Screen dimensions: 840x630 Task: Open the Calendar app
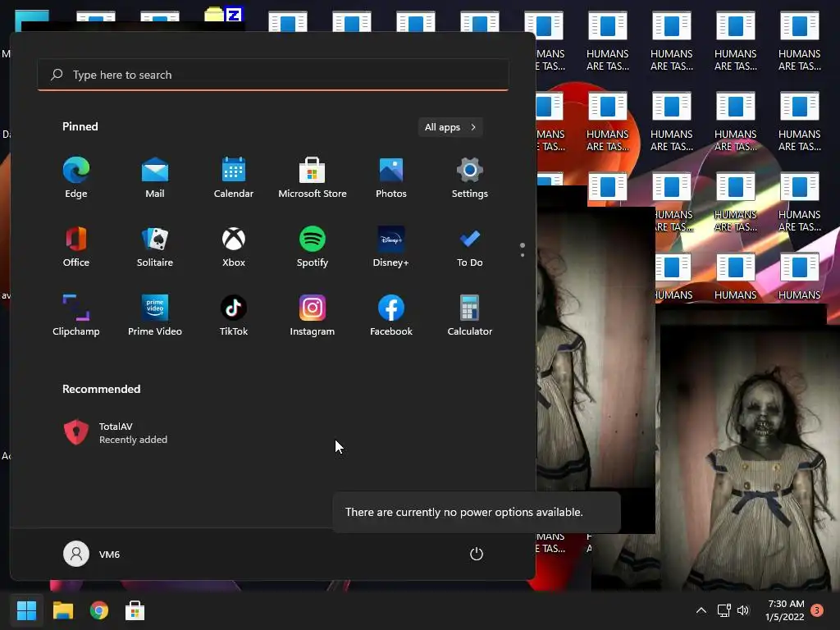(x=234, y=178)
